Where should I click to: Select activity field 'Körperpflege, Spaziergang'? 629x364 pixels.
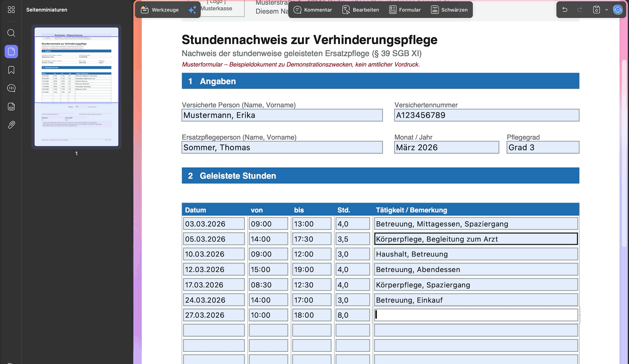[x=476, y=285]
